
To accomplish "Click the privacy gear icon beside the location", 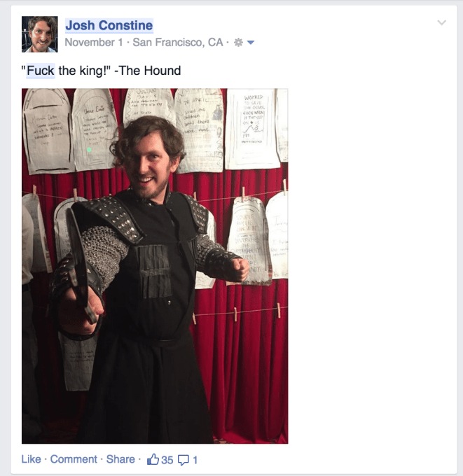I will [x=238, y=43].
